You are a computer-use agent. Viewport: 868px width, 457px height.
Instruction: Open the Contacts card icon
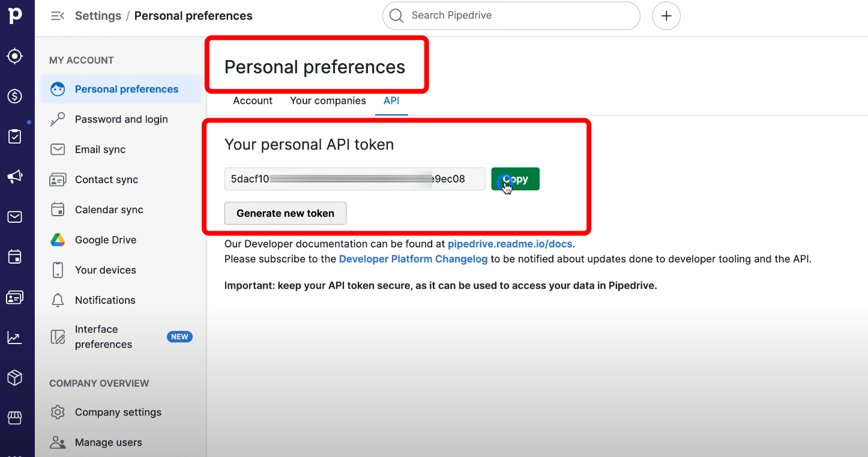(14, 297)
